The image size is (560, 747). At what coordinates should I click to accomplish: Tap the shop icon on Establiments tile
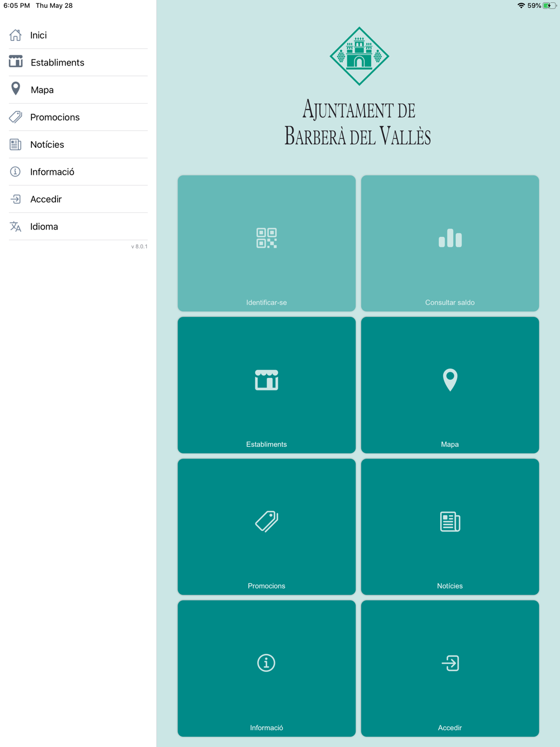point(267,380)
